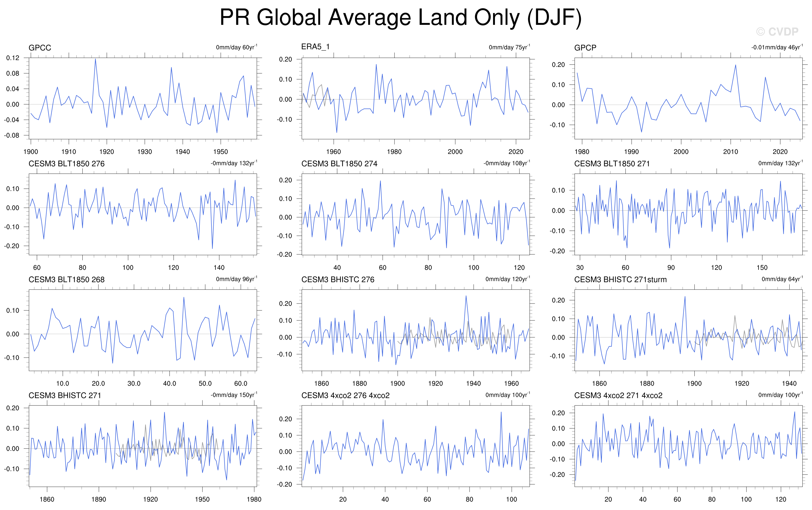Click the CESM3 BLT1850 268 plot title
This screenshot has height=510, width=812.
(x=66, y=280)
